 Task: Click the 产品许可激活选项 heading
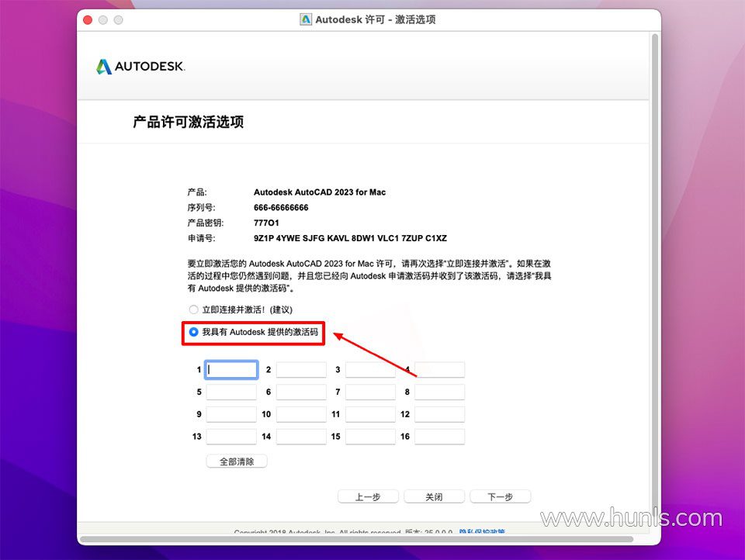click(x=188, y=122)
